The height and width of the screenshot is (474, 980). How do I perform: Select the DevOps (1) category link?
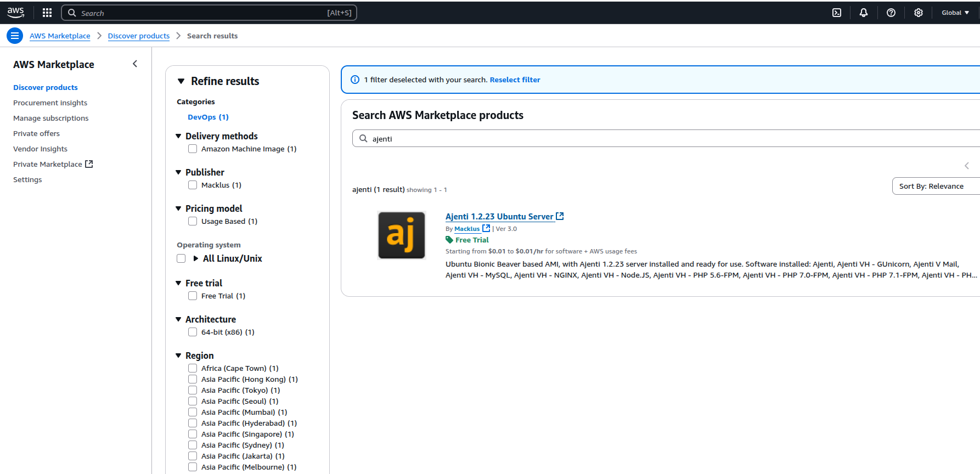[x=208, y=117]
